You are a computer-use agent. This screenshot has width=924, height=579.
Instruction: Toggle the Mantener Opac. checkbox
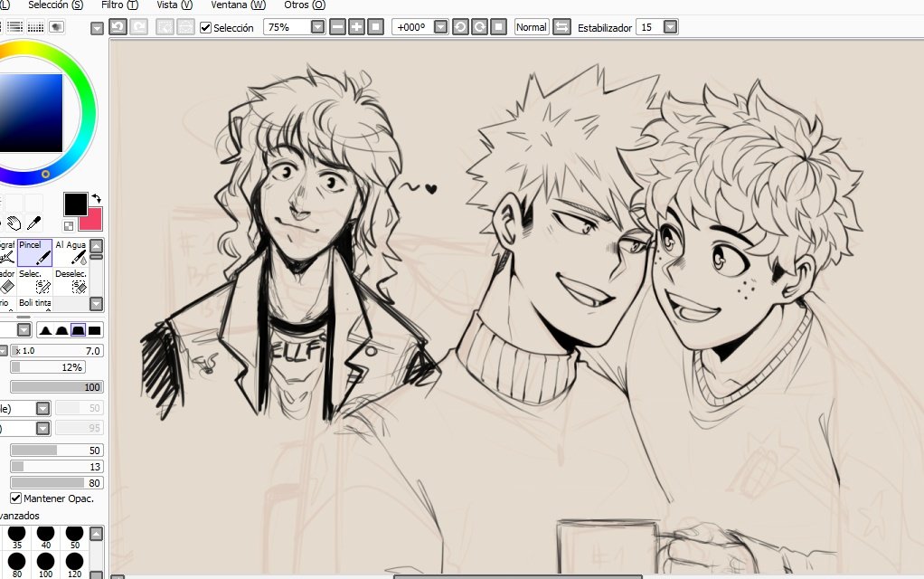[x=16, y=498]
